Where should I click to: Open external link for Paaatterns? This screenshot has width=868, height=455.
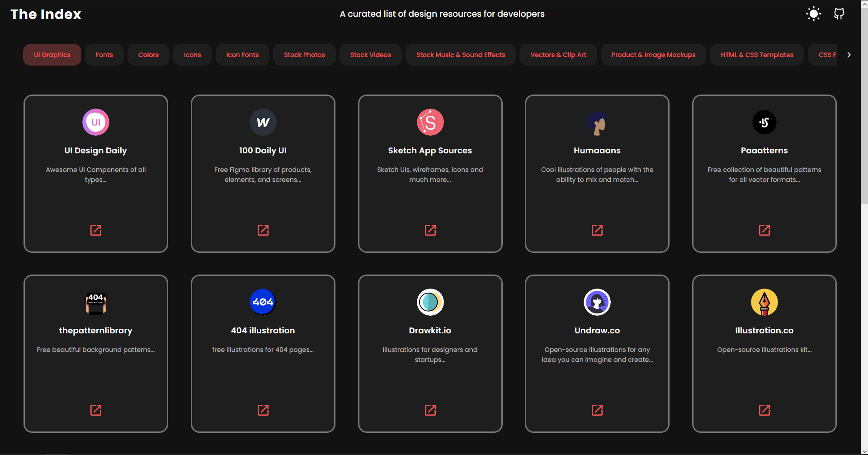764,230
